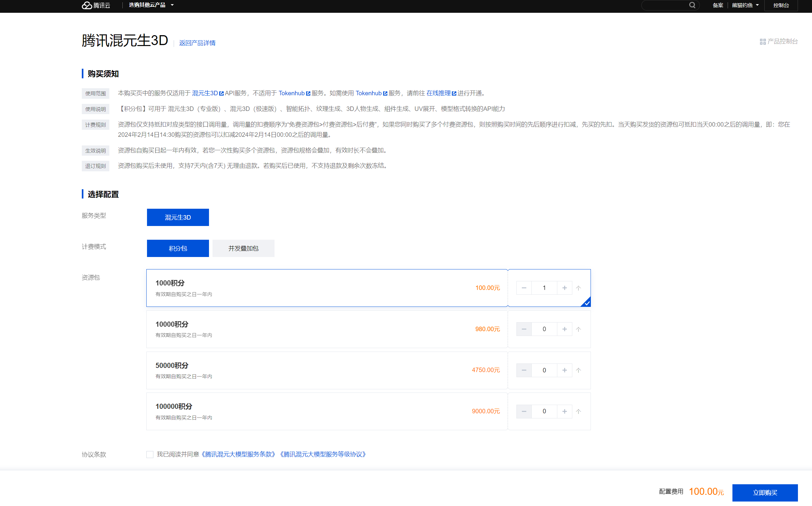Open 腾讯混元大模型服务条款 link
812x506 pixels.
[238, 454]
